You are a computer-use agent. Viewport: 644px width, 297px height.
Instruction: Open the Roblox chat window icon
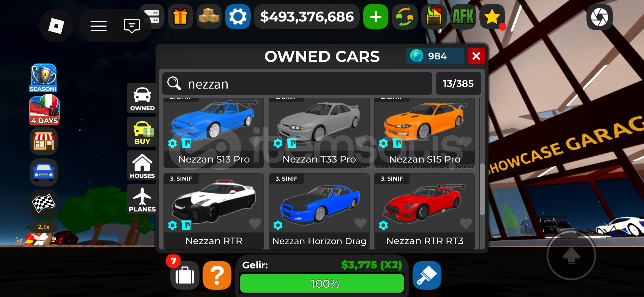[132, 26]
